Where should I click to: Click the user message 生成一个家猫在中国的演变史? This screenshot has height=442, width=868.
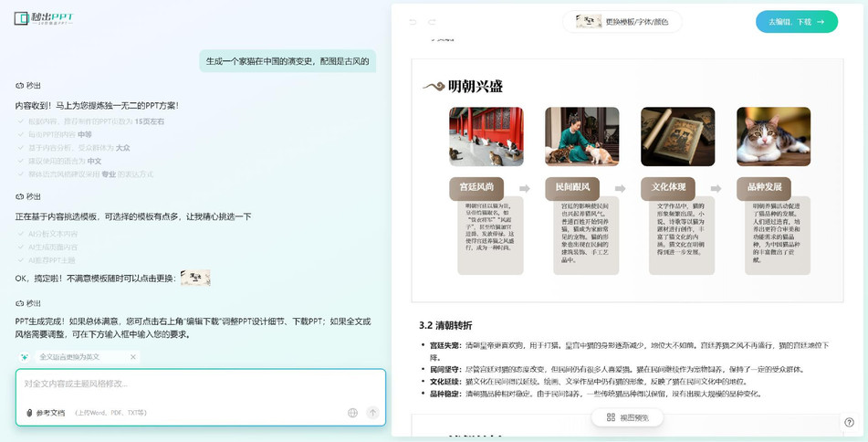click(288, 61)
